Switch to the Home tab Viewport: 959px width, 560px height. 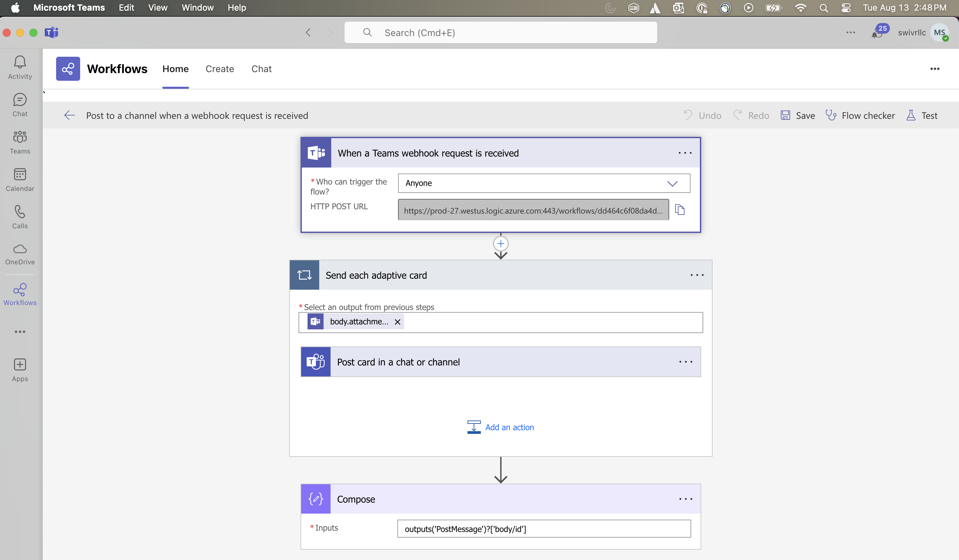[x=175, y=69]
